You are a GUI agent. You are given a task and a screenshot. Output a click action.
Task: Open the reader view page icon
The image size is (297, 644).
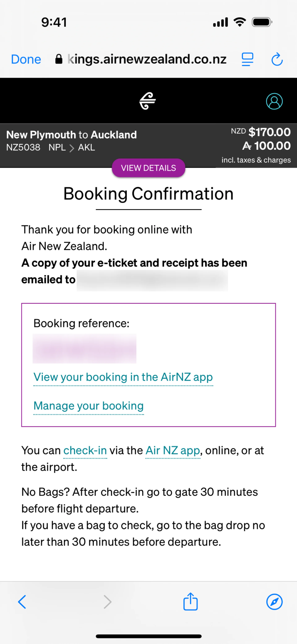pyautogui.click(x=247, y=60)
